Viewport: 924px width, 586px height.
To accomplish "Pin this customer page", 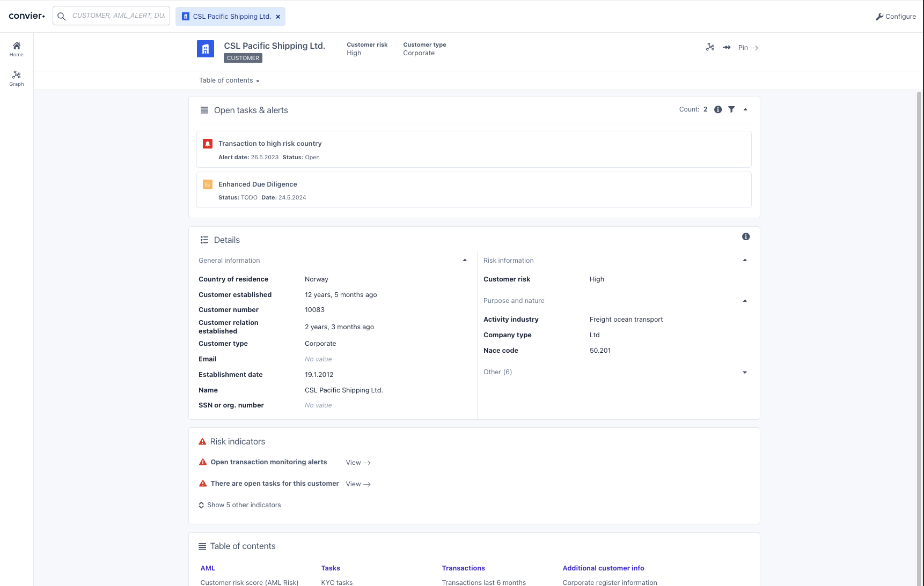I will click(748, 48).
